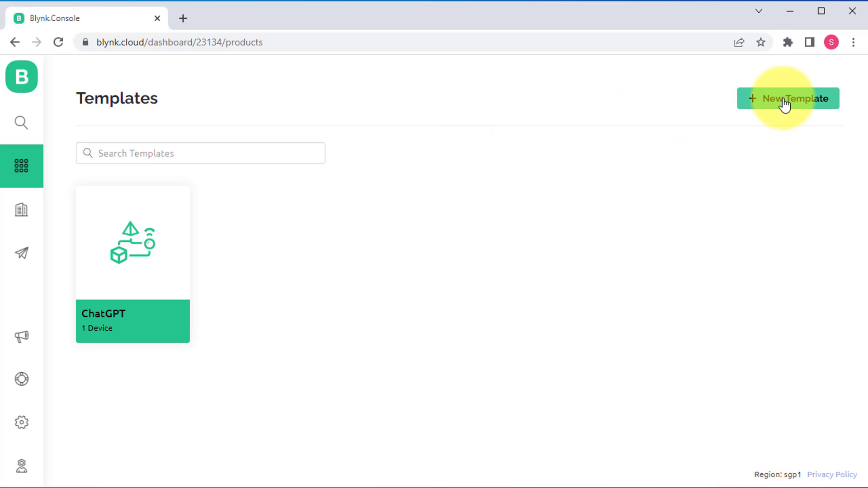Click the ChatGPT template name label
The height and width of the screenshot is (488, 868).
104,314
